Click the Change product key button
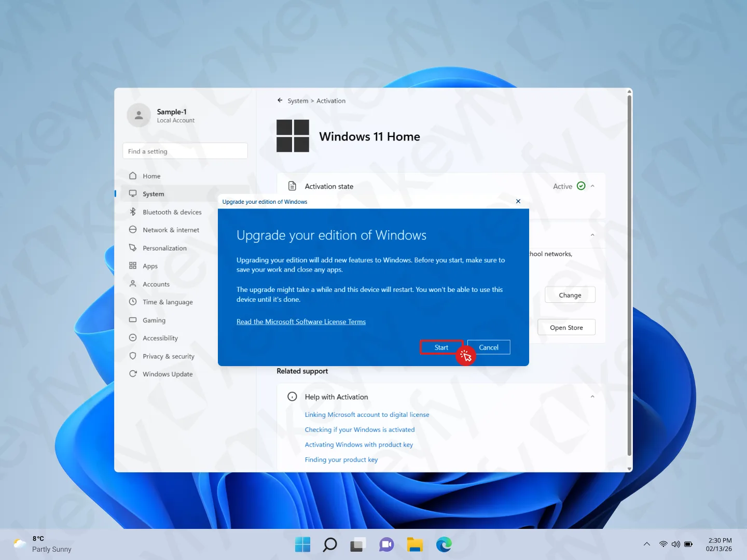The width and height of the screenshot is (747, 560). click(x=570, y=295)
